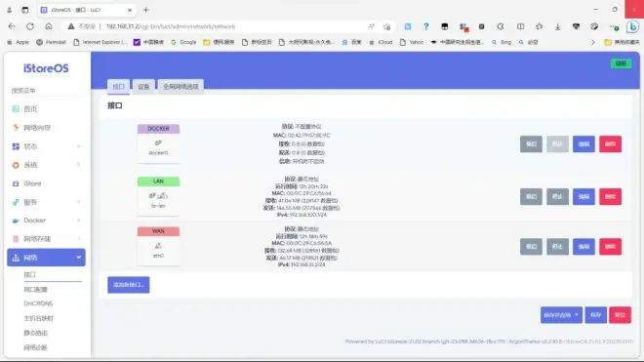Open the 保存并应用 dropdown arrow

pyautogui.click(x=577, y=315)
